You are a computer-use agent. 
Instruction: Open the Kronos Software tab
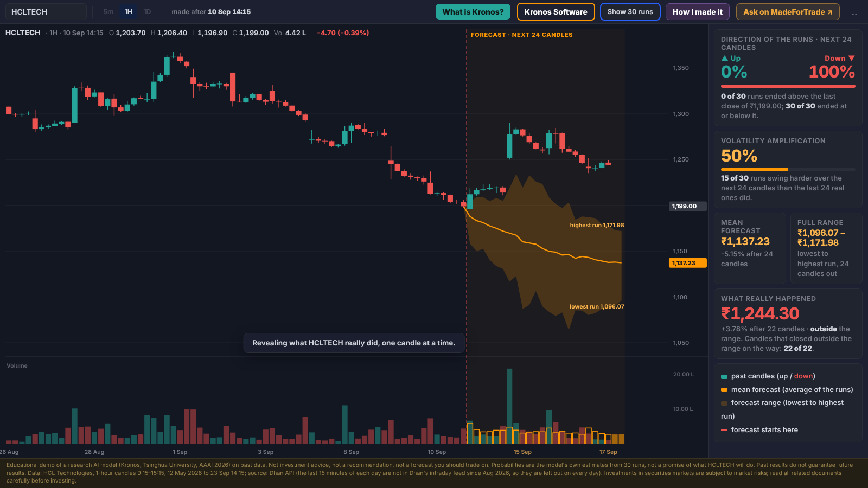pyautogui.click(x=556, y=12)
